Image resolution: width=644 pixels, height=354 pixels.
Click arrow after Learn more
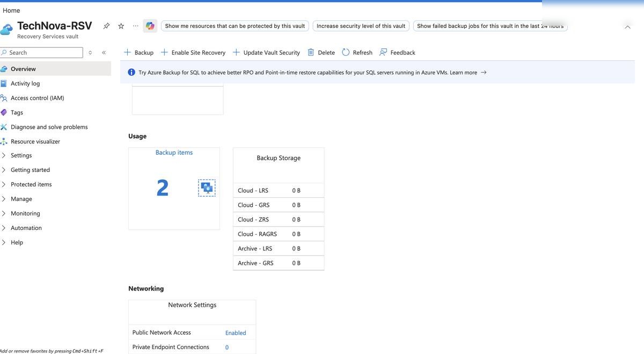(x=484, y=72)
